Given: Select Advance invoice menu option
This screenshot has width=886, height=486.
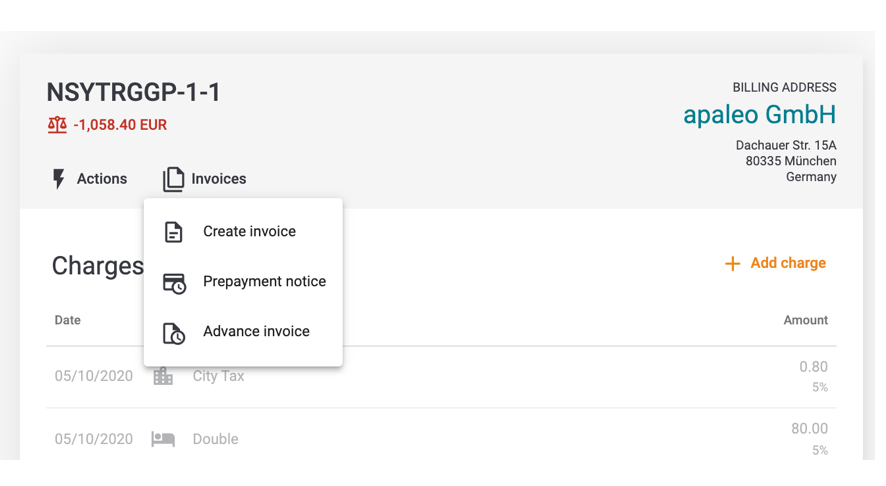Looking at the screenshot, I should tap(256, 332).
